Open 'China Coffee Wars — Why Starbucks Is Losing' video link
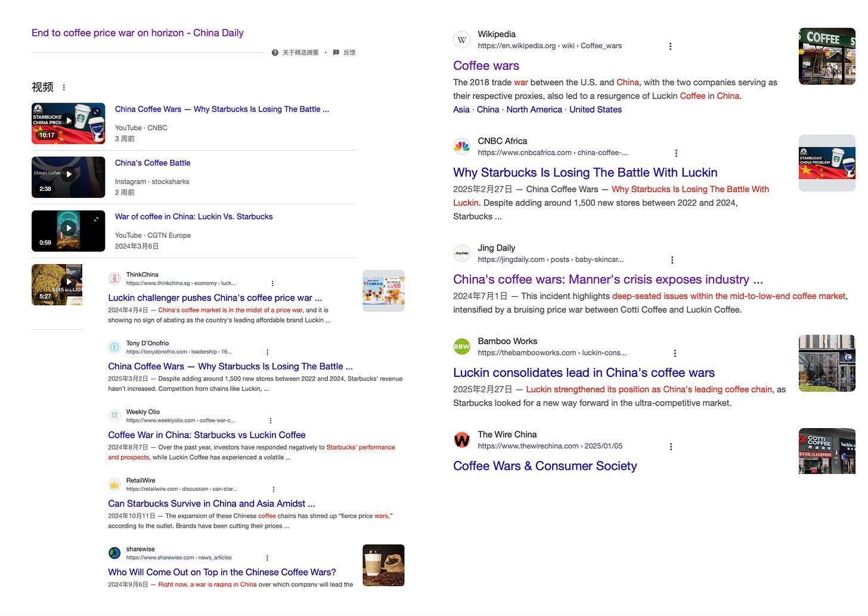The image size is (868, 616). (x=222, y=109)
